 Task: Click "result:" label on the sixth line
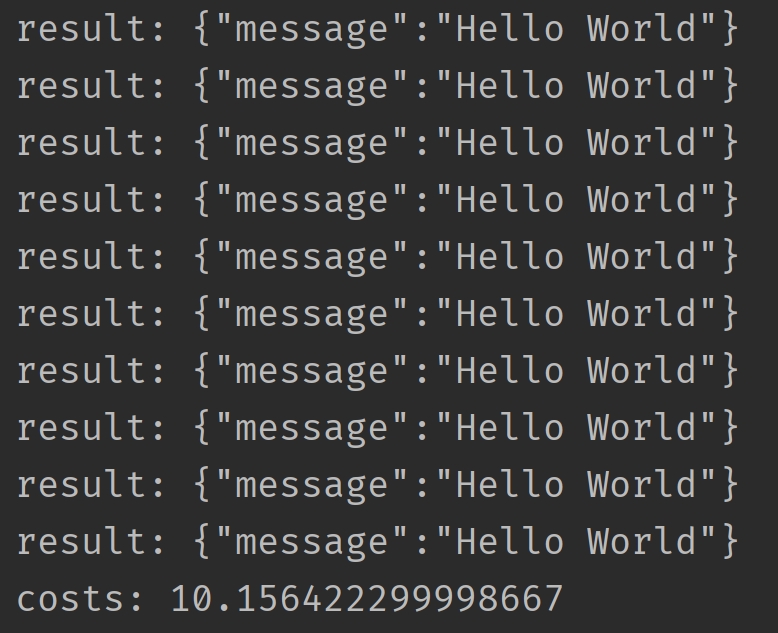coord(91,314)
